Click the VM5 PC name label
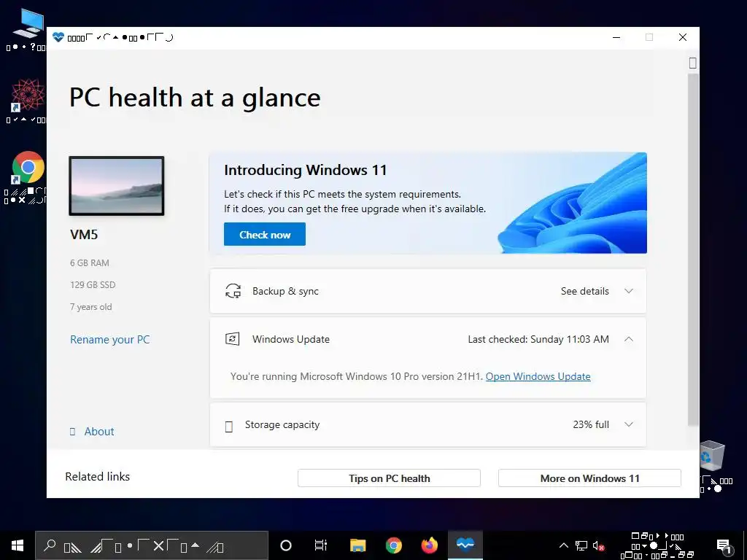The height and width of the screenshot is (560, 747). pos(84,234)
